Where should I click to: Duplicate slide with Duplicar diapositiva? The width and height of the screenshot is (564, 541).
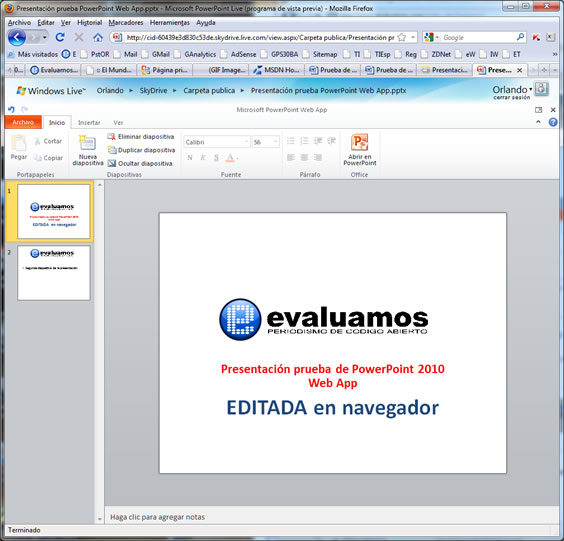click(x=141, y=150)
